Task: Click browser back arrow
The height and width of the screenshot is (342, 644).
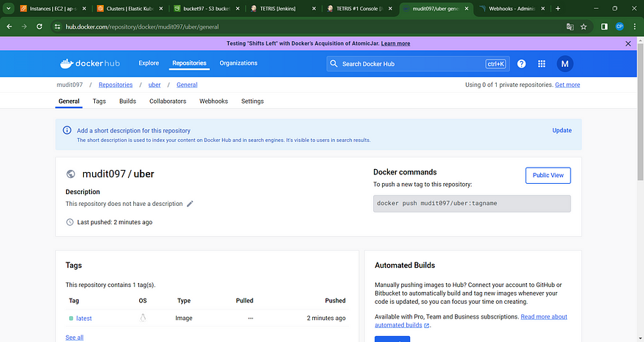Action: [10, 26]
